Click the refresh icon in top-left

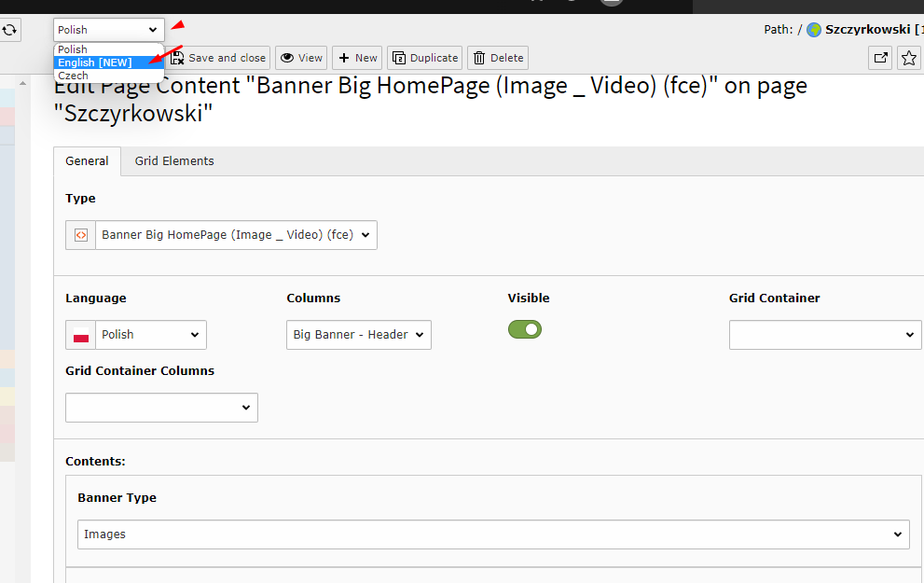(9, 30)
